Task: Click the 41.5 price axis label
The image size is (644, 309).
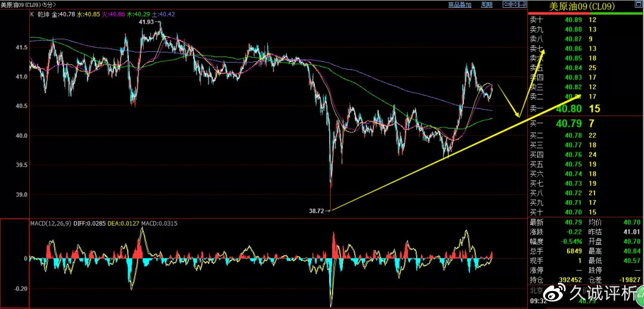Action: coord(21,48)
